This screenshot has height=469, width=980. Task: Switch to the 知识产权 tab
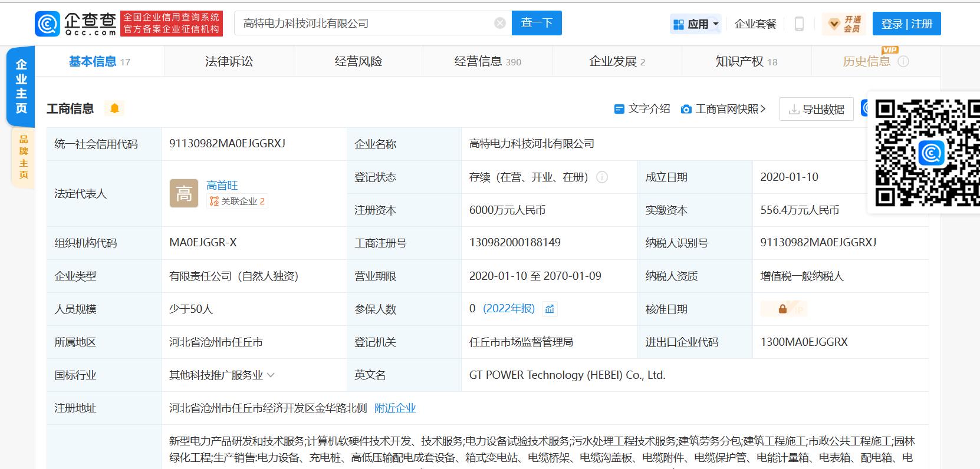click(746, 61)
